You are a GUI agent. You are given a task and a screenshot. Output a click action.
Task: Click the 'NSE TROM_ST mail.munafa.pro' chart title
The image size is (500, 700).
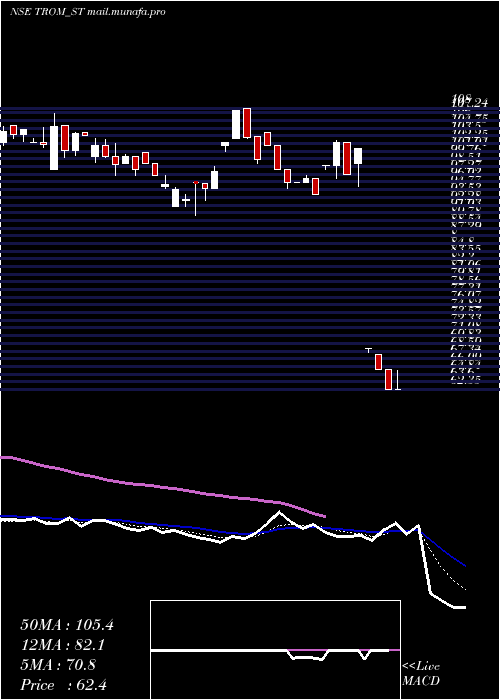pos(88,12)
